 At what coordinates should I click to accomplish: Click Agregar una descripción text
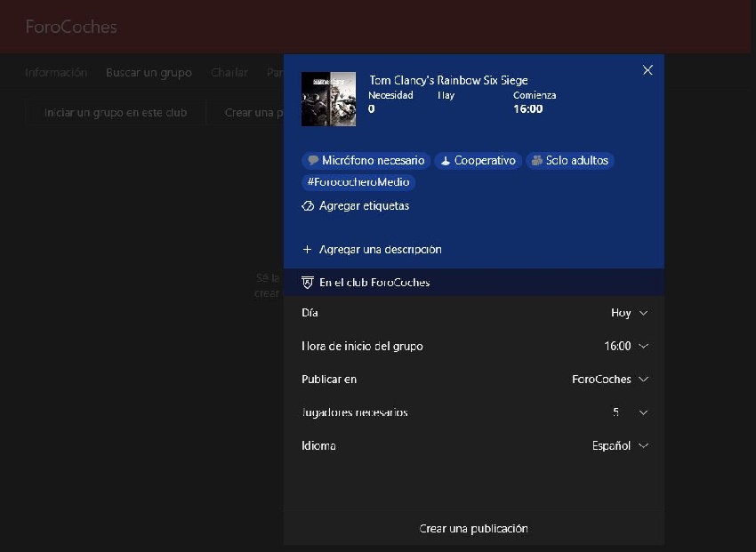381,250
